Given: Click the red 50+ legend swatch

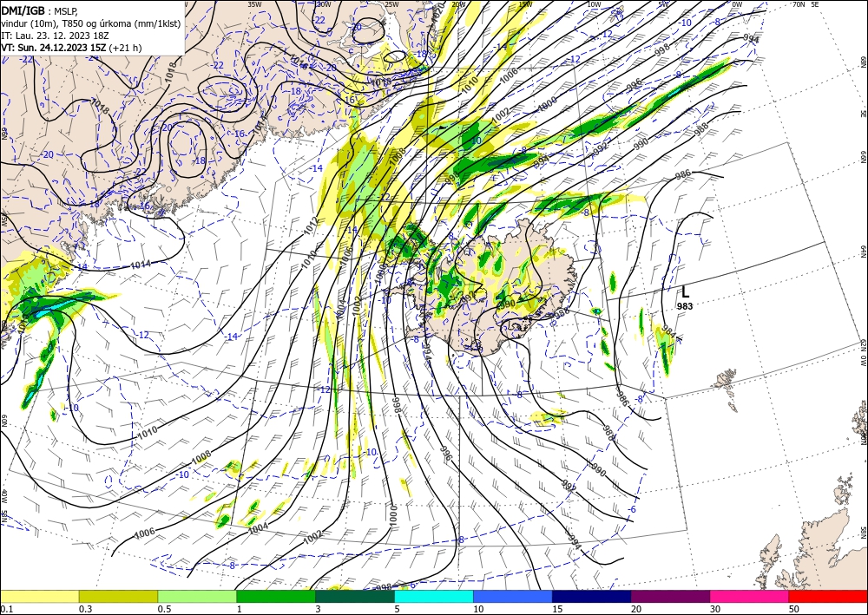Looking at the screenshot, I should tap(828, 596).
